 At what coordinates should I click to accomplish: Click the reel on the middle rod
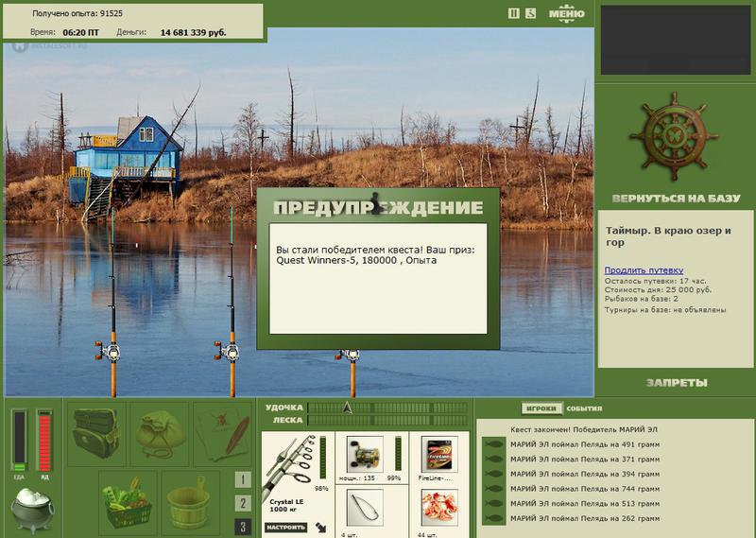229,352
